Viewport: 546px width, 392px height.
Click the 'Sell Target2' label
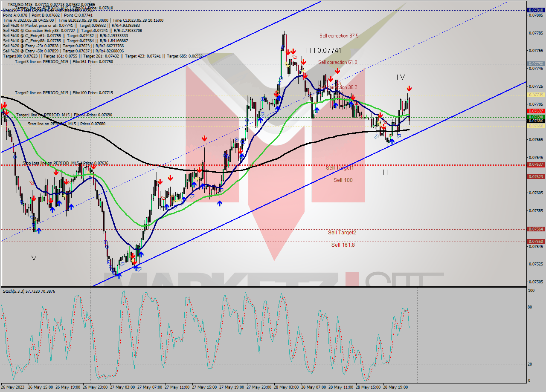click(x=342, y=233)
